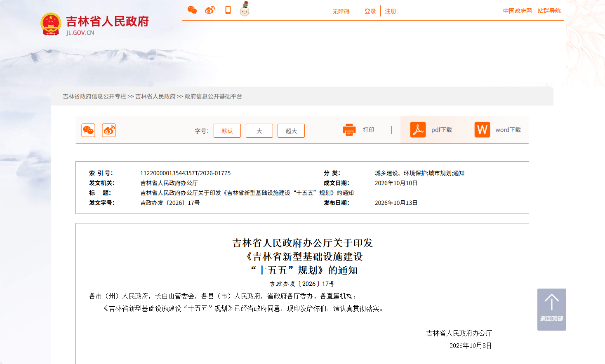Select the 大 font size option
The width and height of the screenshot is (605, 364).
[x=259, y=131]
